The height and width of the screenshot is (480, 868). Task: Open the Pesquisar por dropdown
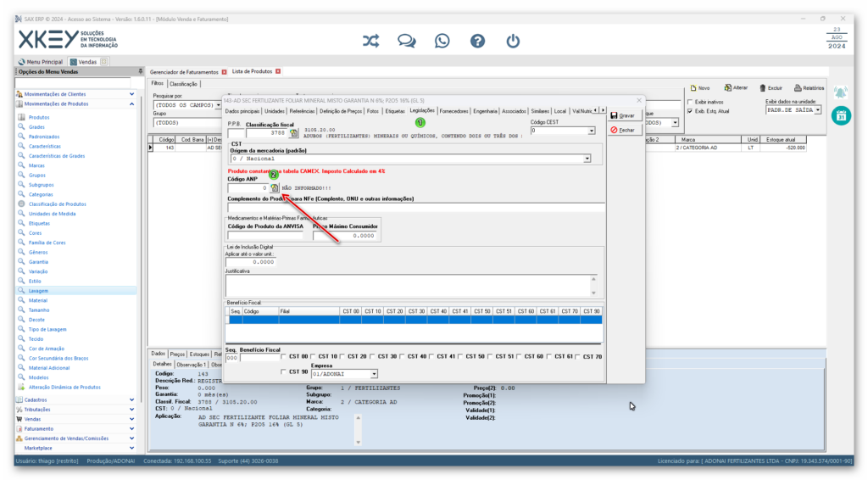click(218, 104)
